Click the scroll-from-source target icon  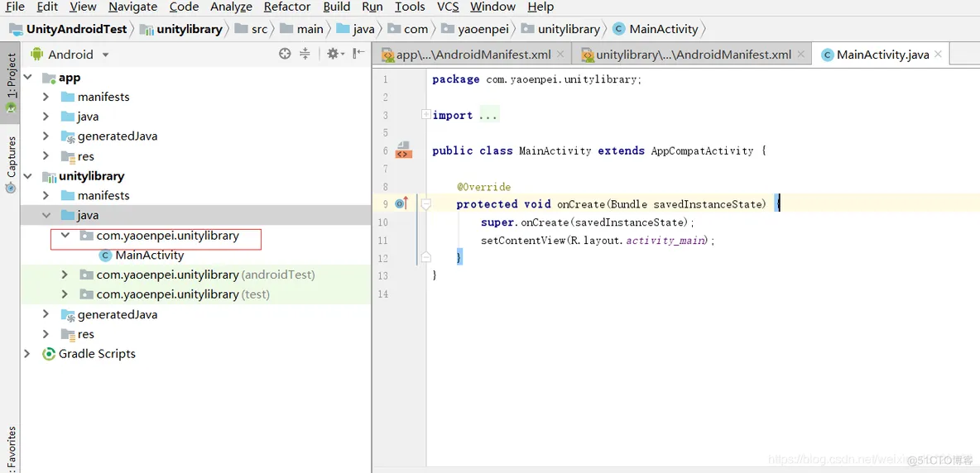[285, 55]
